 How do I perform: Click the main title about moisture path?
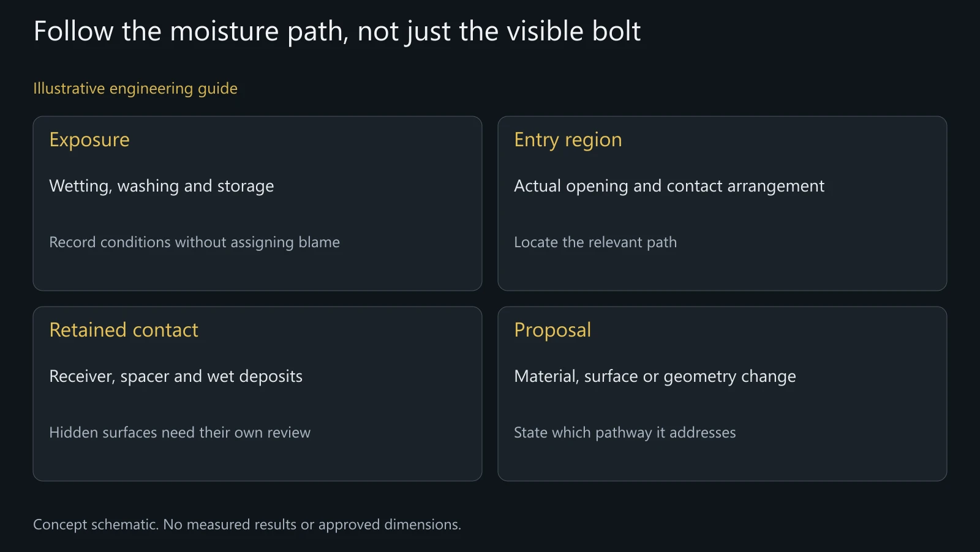click(x=337, y=32)
